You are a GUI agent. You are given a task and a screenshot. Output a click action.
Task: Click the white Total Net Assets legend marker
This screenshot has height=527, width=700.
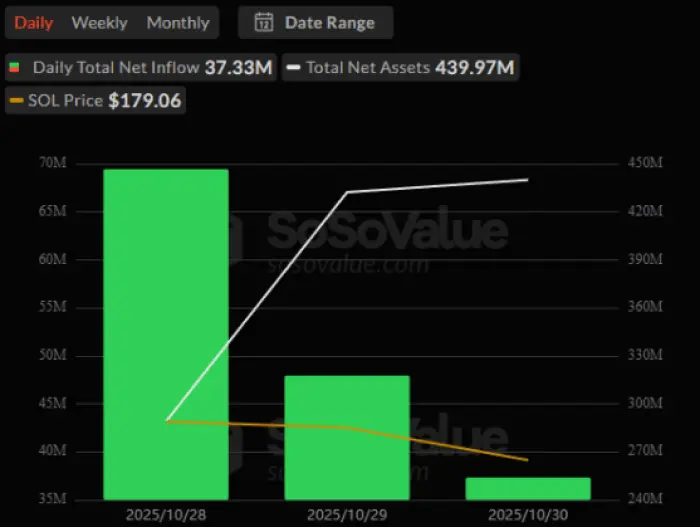coord(293,67)
